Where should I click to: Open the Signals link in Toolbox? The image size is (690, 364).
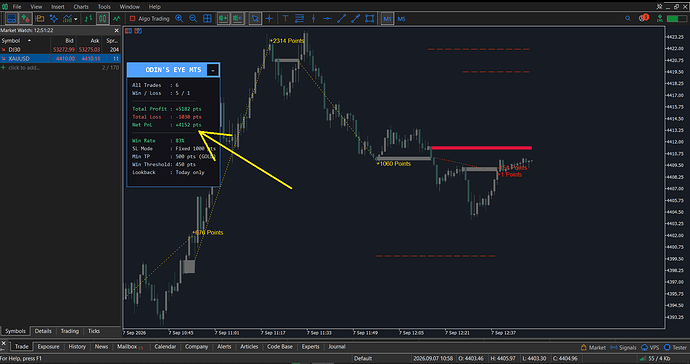coord(622,347)
